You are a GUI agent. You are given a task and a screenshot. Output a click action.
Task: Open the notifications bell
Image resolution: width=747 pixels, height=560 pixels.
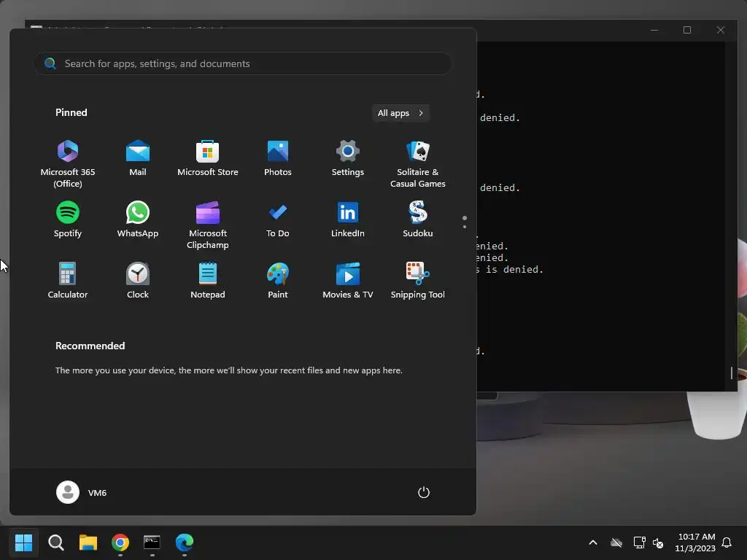click(x=727, y=542)
